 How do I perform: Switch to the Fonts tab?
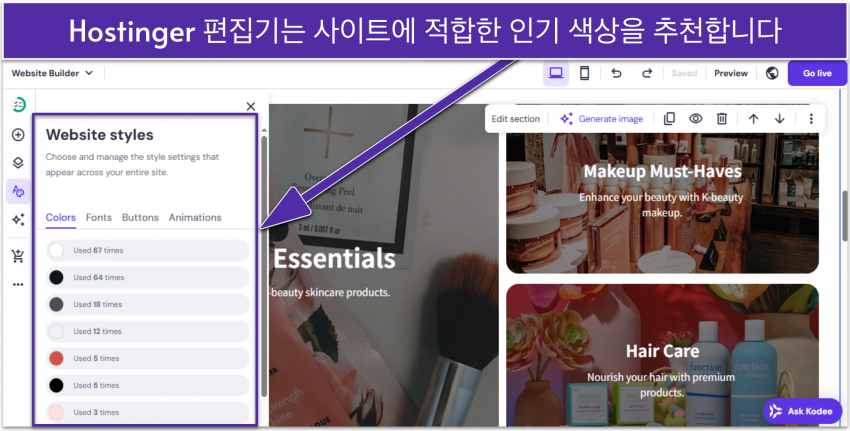(x=99, y=217)
